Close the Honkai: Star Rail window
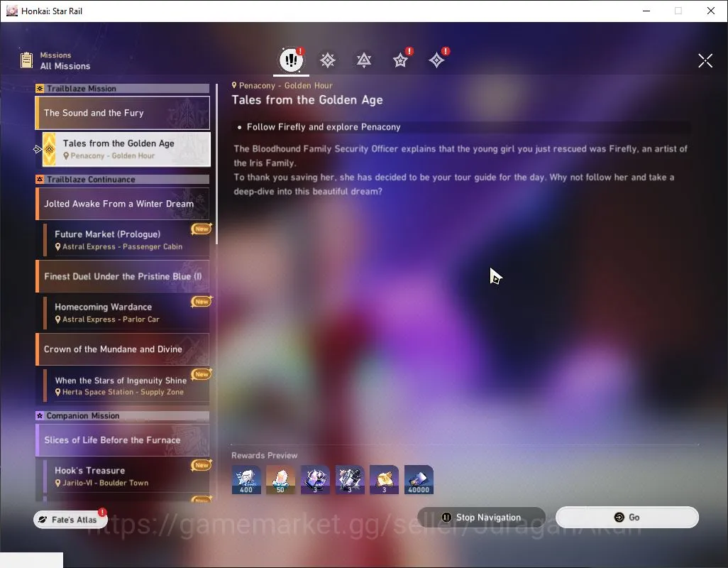This screenshot has height=568, width=728. click(x=710, y=11)
